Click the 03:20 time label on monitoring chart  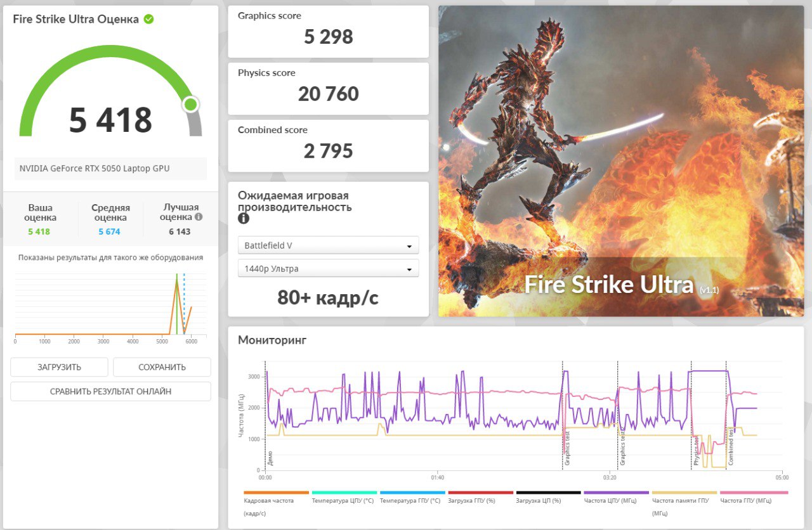(x=610, y=477)
